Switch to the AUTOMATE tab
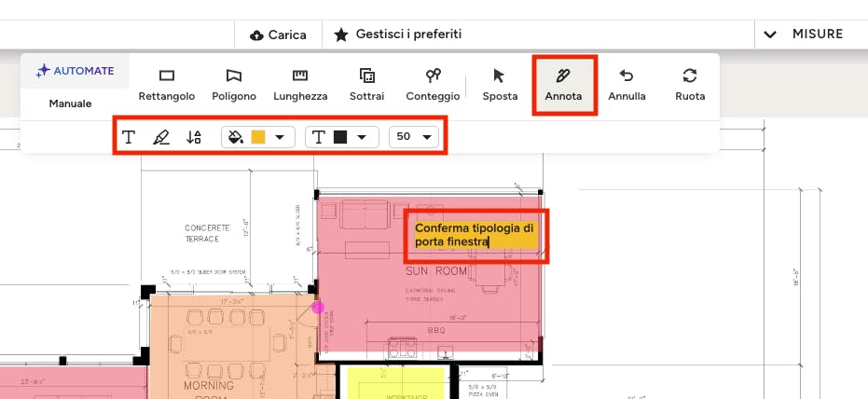Viewport: 868px width, 399px height. point(76,71)
